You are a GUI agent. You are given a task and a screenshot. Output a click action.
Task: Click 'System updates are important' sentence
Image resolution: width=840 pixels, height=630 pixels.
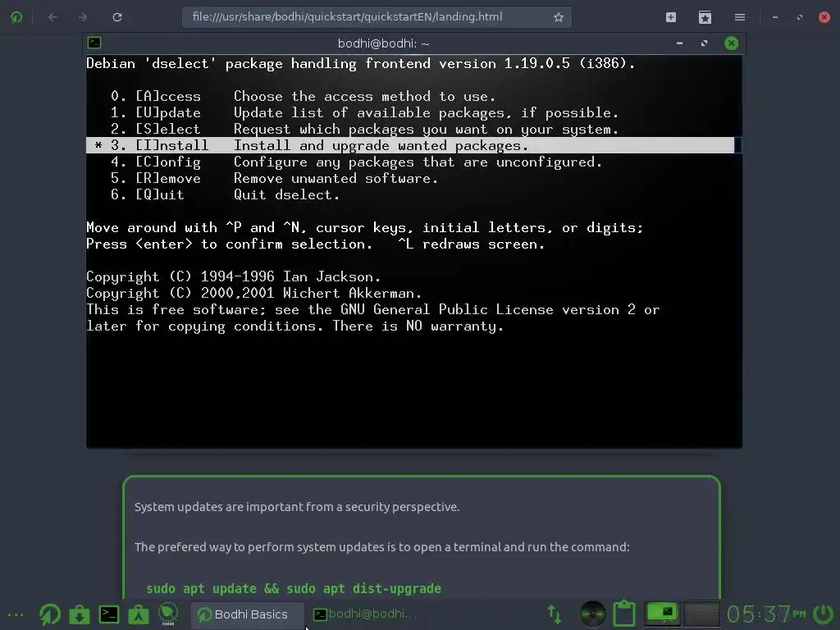[x=297, y=507]
